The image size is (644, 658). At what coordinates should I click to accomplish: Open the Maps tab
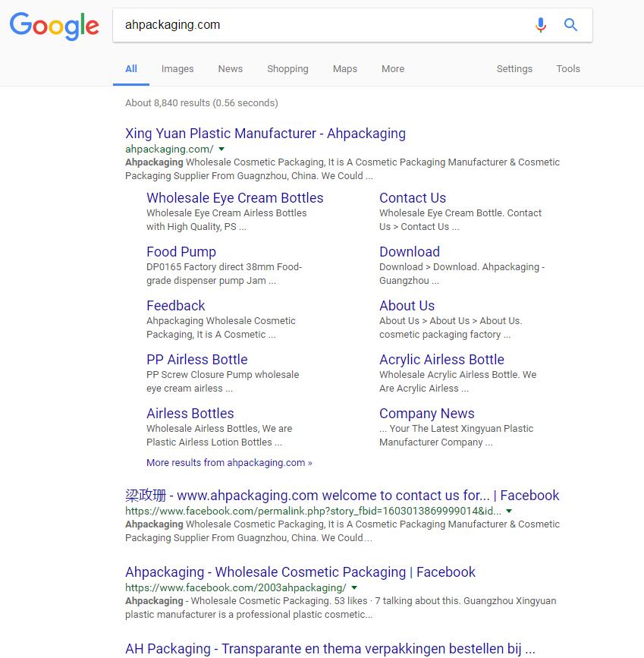345,69
